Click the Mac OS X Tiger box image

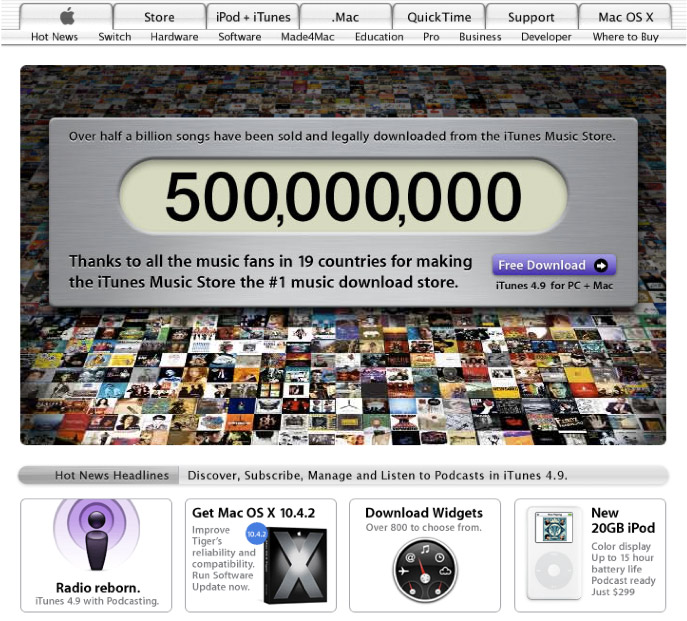tap(296, 565)
